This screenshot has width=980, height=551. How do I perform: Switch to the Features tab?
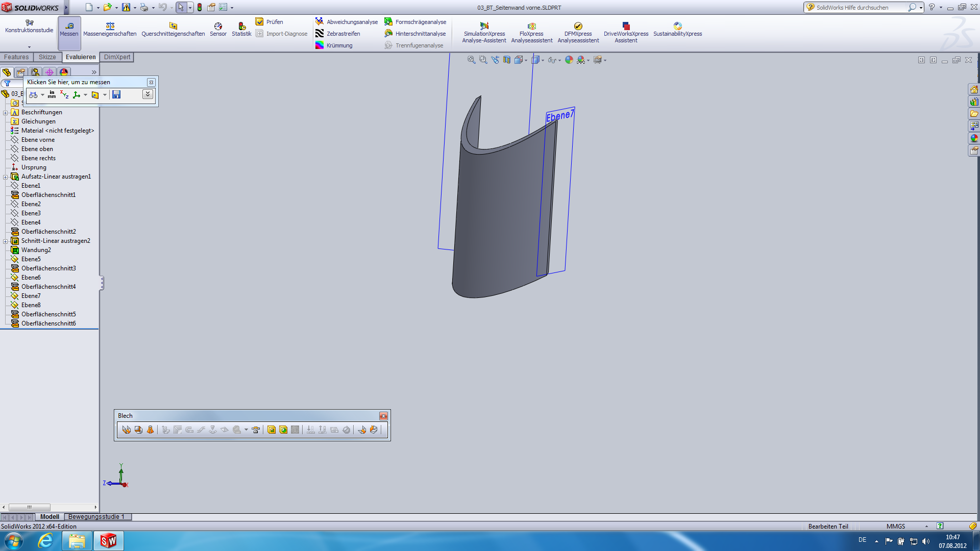point(16,57)
